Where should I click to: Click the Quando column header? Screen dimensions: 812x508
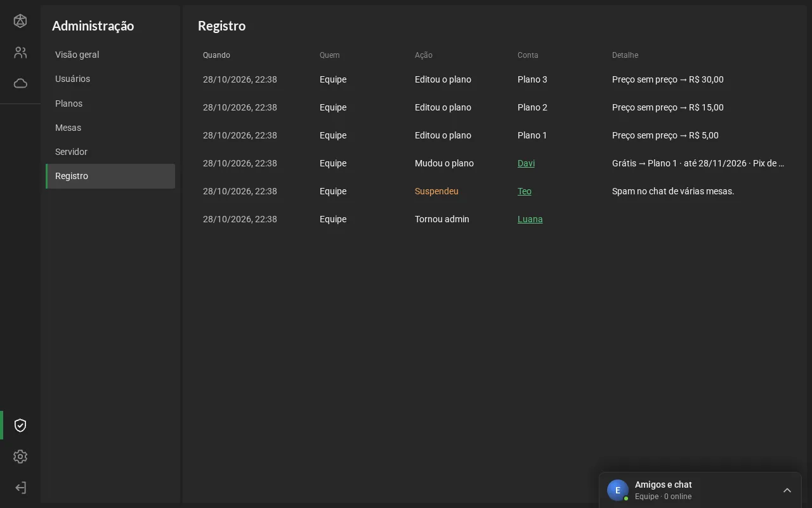(216, 55)
